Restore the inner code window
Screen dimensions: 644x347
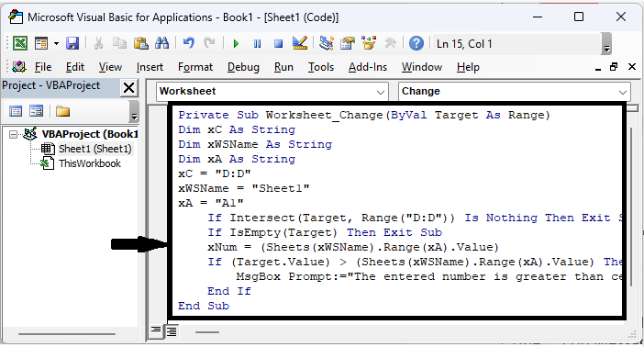tap(614, 67)
